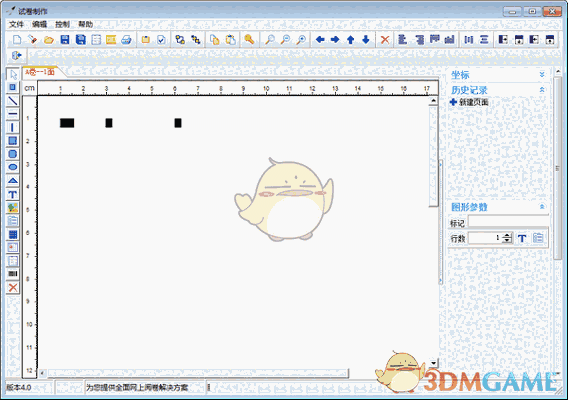Select the black mark under ruler mark 3

(x=109, y=123)
